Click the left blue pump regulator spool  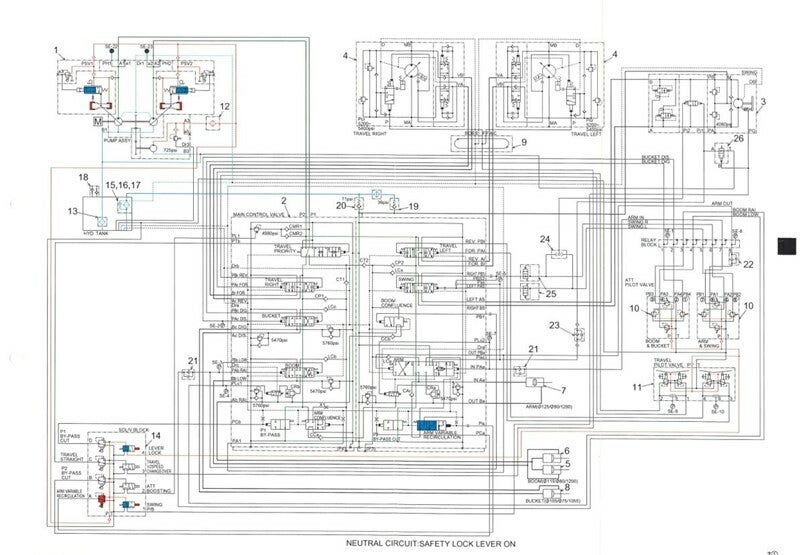(92, 90)
